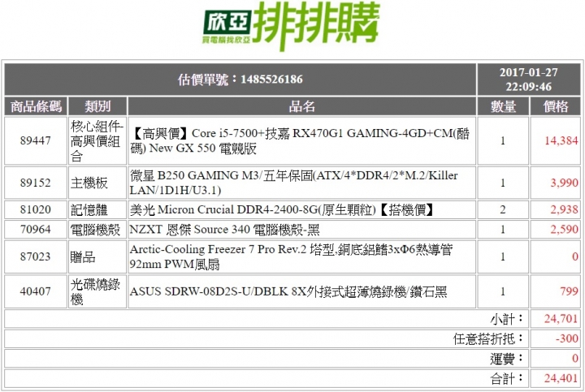Click the 0 price in the 贈品 row
This screenshot has width=585, height=392.
(575, 256)
